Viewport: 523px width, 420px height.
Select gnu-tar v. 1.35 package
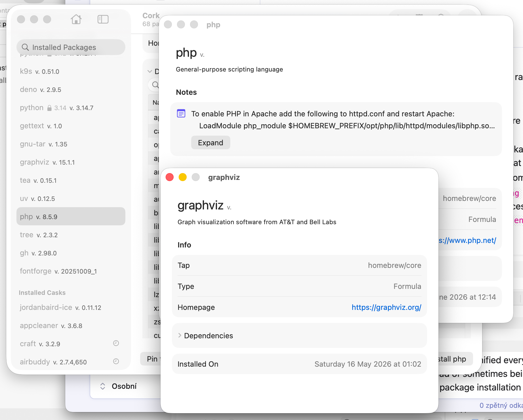tap(71, 144)
